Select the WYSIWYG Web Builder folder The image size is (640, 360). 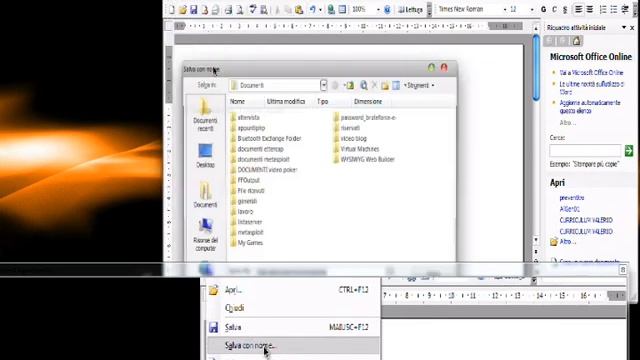point(364,159)
